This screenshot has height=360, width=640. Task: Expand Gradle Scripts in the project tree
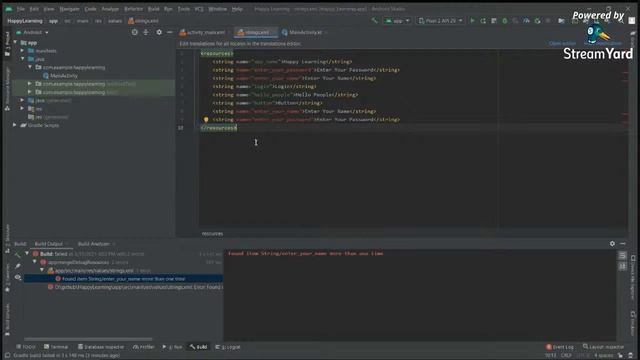point(15,125)
